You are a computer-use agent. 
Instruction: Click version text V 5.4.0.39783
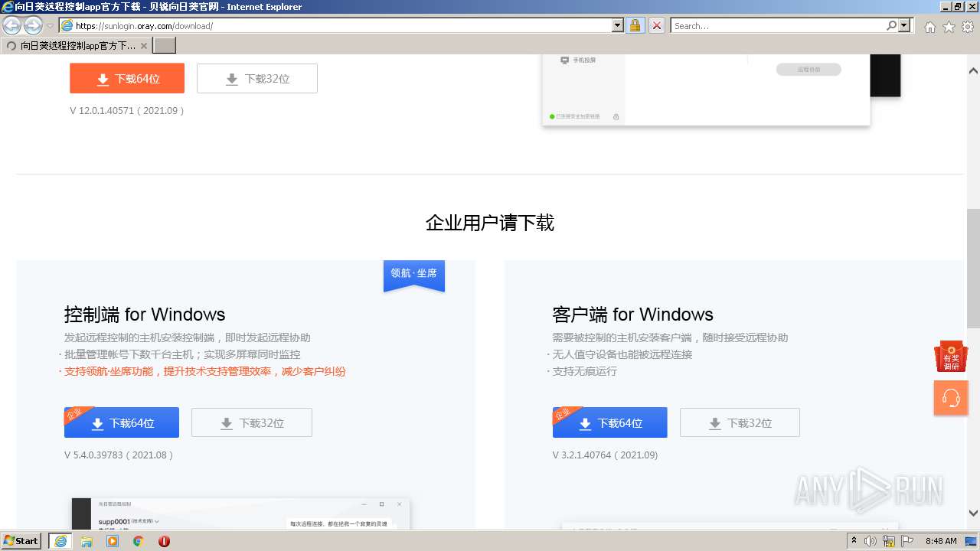point(119,455)
